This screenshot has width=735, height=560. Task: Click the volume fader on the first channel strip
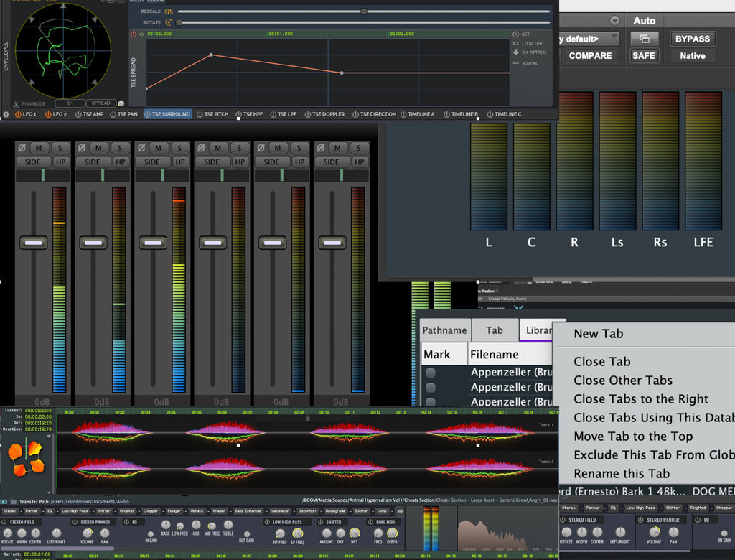click(33, 243)
